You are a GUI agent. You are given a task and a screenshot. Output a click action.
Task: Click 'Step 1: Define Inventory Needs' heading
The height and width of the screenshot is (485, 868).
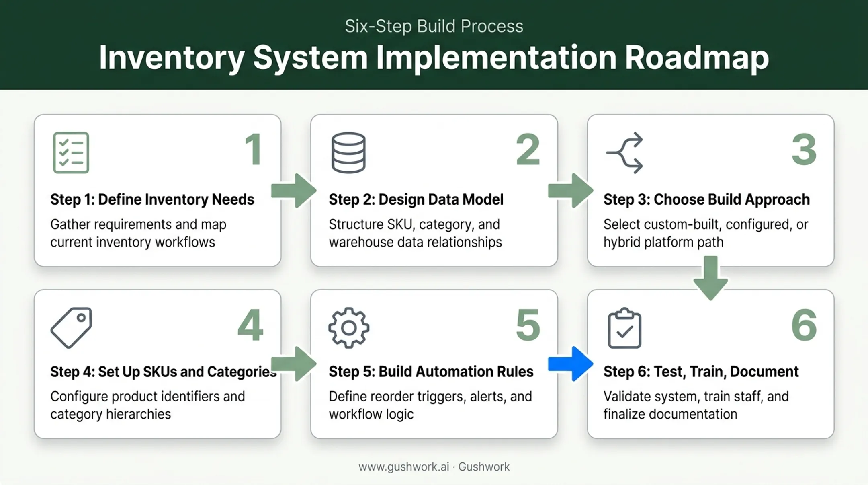pos(152,200)
